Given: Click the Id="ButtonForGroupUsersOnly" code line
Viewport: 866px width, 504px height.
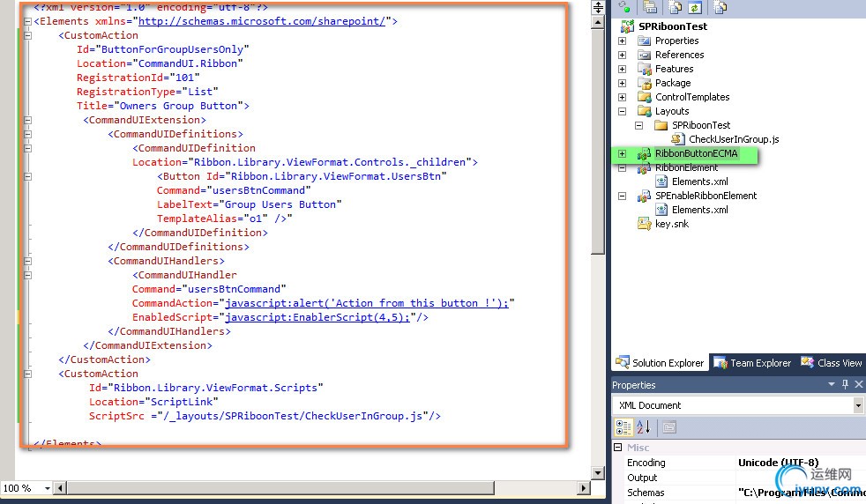Looking at the screenshot, I should (x=163, y=49).
